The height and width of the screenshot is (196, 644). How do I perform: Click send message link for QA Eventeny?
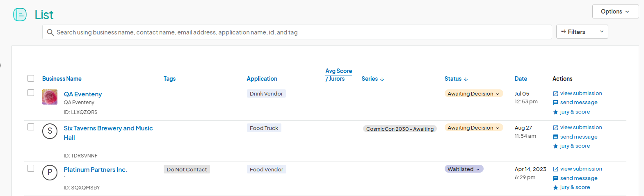pyautogui.click(x=579, y=103)
